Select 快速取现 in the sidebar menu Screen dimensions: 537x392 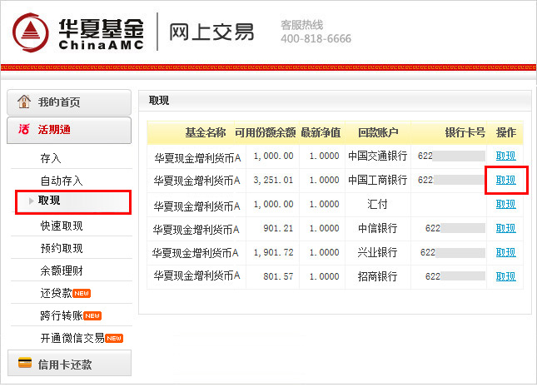coord(62,226)
